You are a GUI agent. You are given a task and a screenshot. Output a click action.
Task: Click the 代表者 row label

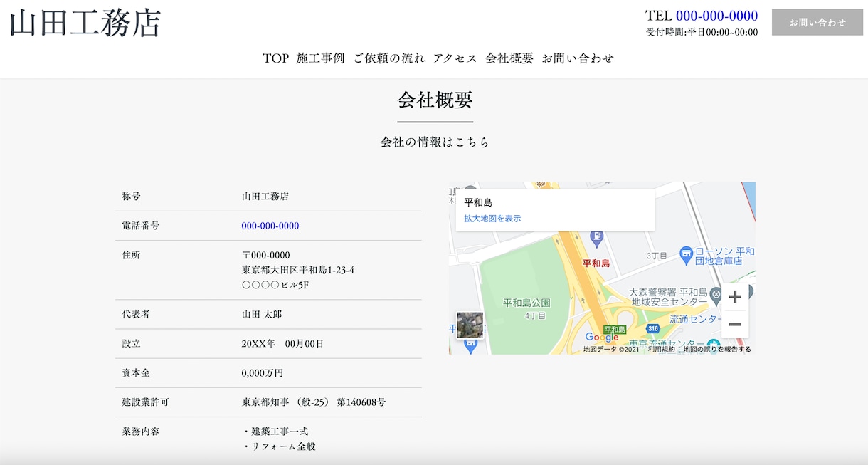[136, 314]
